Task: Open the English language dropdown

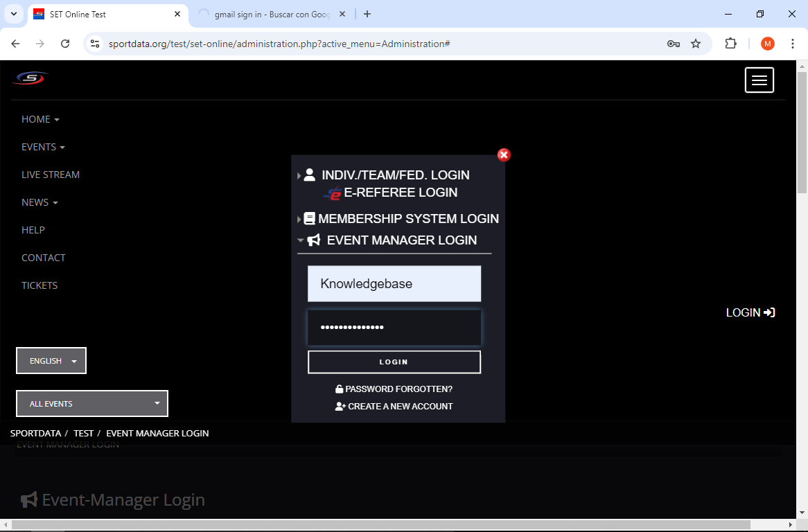Action: pos(51,361)
